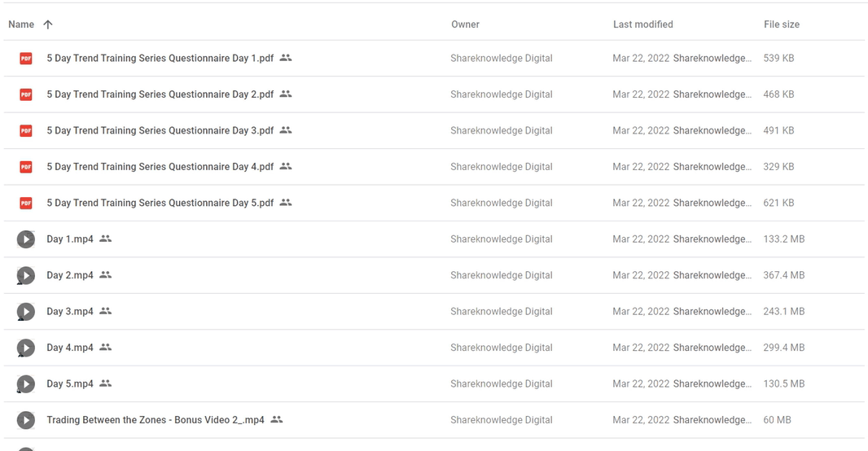Open the Day 3.mp4 video file

pyautogui.click(x=70, y=312)
